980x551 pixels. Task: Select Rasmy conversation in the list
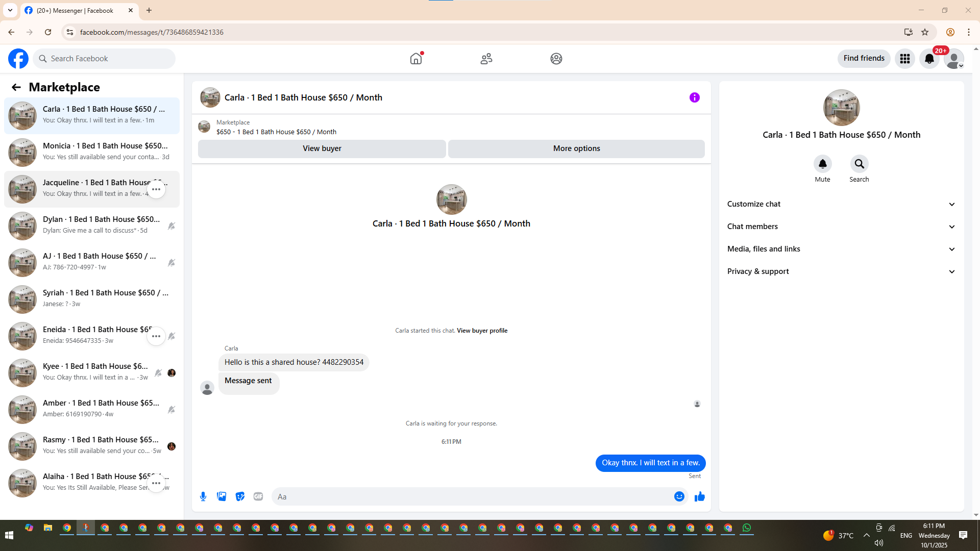[92, 446]
